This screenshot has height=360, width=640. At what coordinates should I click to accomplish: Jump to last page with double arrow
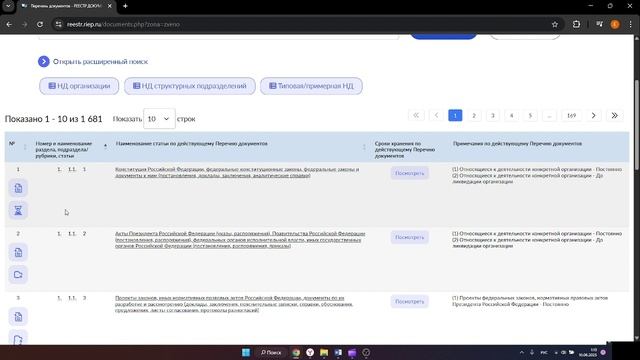click(x=614, y=116)
